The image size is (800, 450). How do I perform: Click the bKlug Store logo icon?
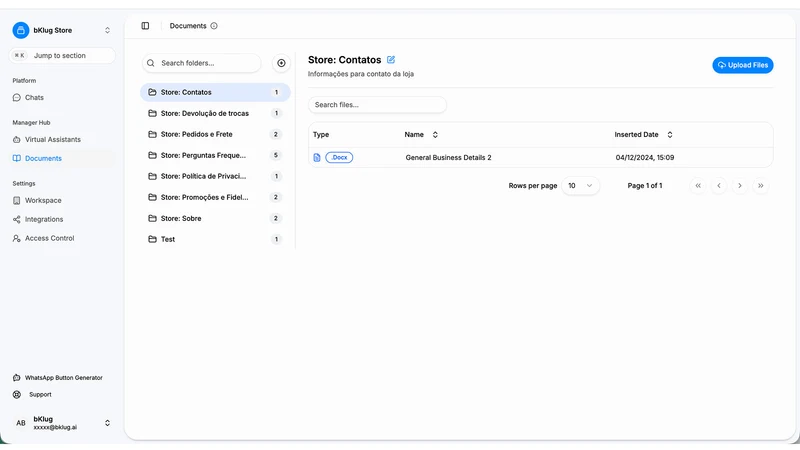[x=21, y=30]
